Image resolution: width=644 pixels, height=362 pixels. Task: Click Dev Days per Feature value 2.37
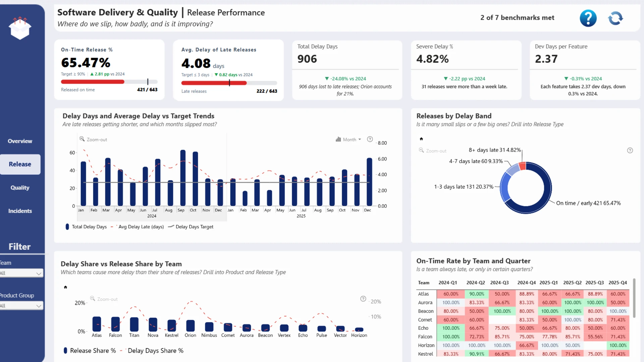[x=546, y=59]
